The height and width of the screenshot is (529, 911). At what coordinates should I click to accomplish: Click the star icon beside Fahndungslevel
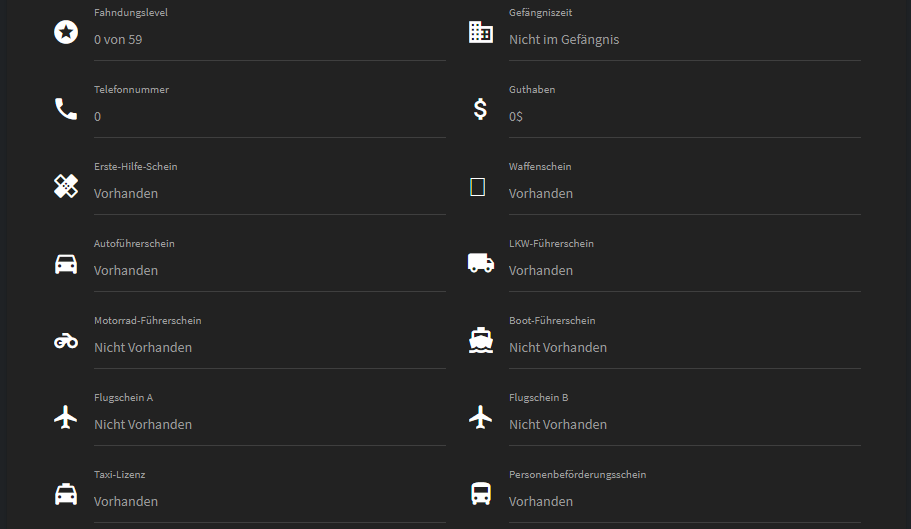point(66,32)
